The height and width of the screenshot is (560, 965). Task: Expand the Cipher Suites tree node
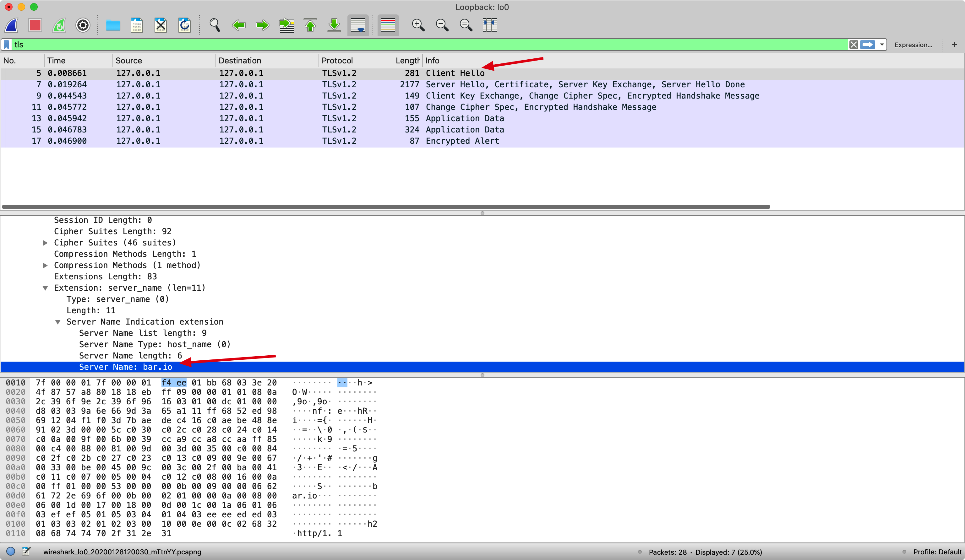45,243
